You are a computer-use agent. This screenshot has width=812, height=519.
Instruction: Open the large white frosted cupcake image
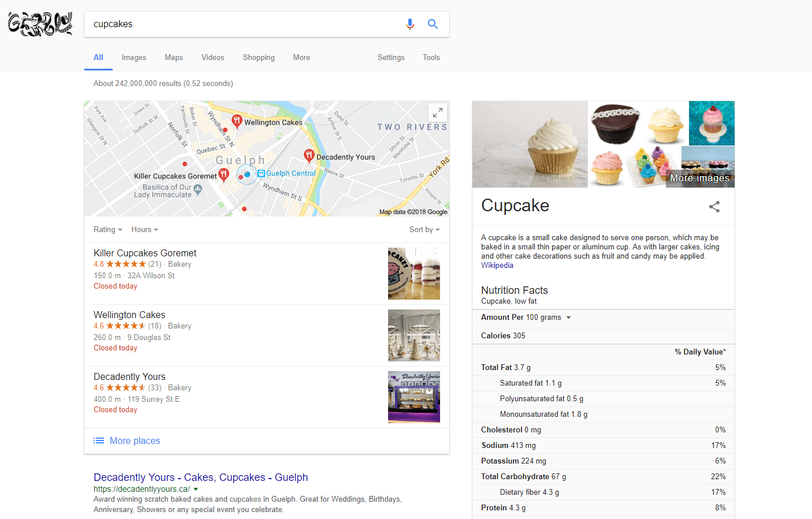tap(530, 144)
